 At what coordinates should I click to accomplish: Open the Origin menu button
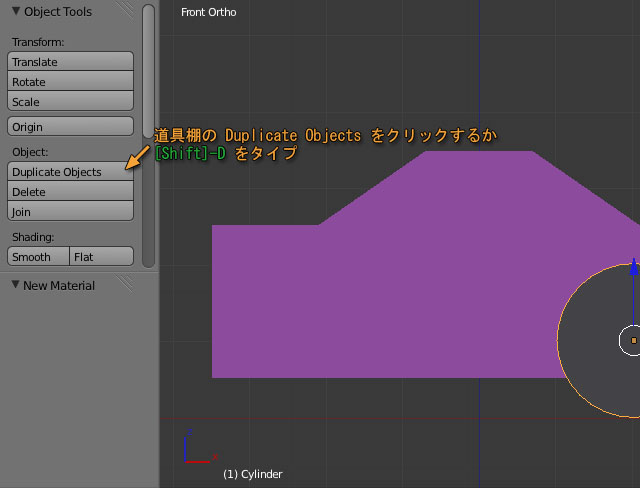click(70, 127)
